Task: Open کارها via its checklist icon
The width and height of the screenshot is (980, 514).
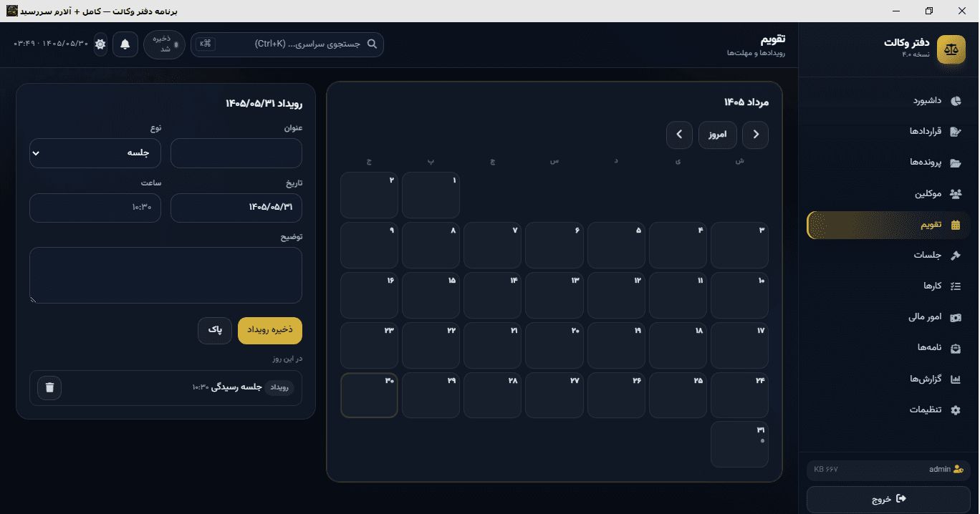Action: pyautogui.click(x=956, y=286)
